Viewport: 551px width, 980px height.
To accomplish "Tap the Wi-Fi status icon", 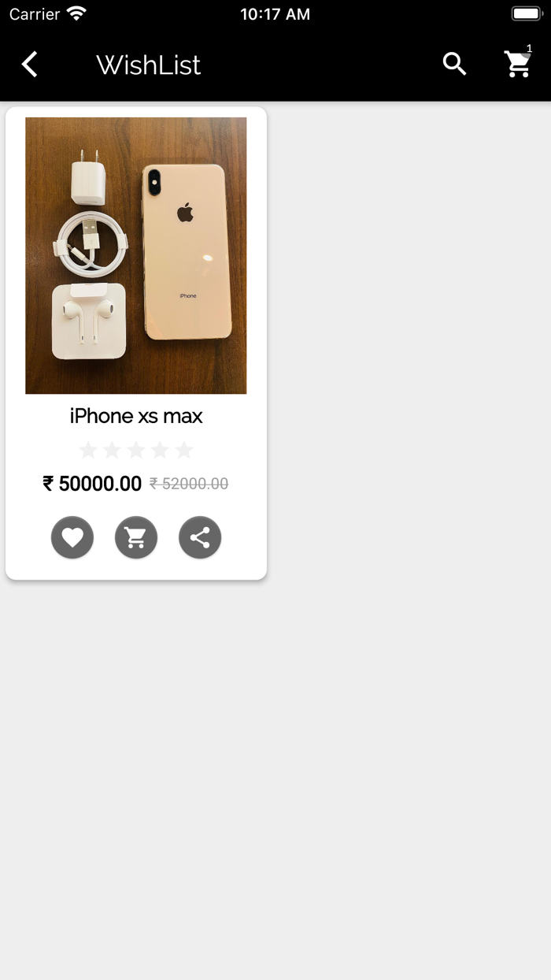I will click(x=76, y=13).
